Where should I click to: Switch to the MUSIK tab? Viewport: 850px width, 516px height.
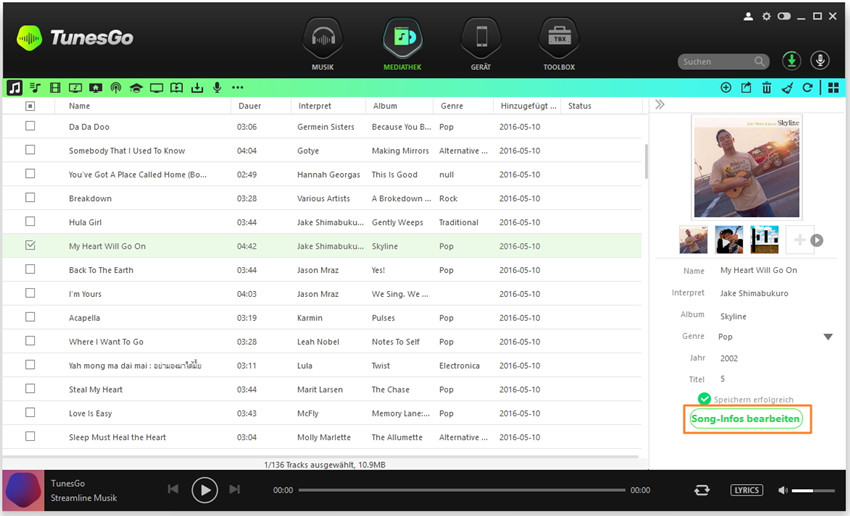(323, 44)
